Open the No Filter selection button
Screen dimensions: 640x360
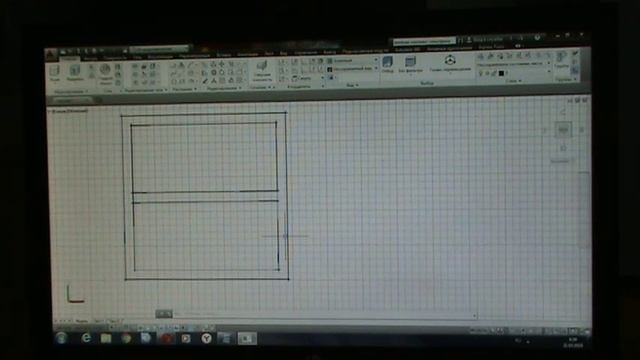point(410,64)
